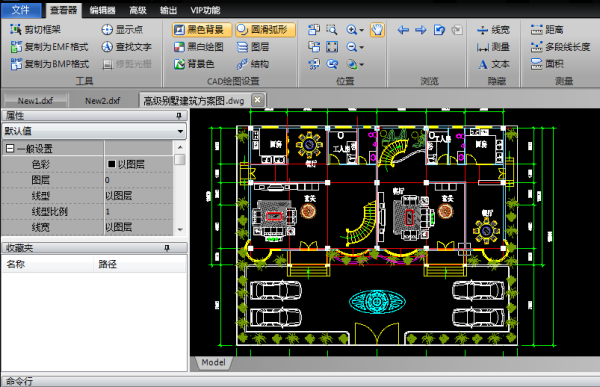Screen dimensions: 600x387
Task: Open the zoom-in dropdown arrow
Action: pyautogui.click(x=361, y=30)
